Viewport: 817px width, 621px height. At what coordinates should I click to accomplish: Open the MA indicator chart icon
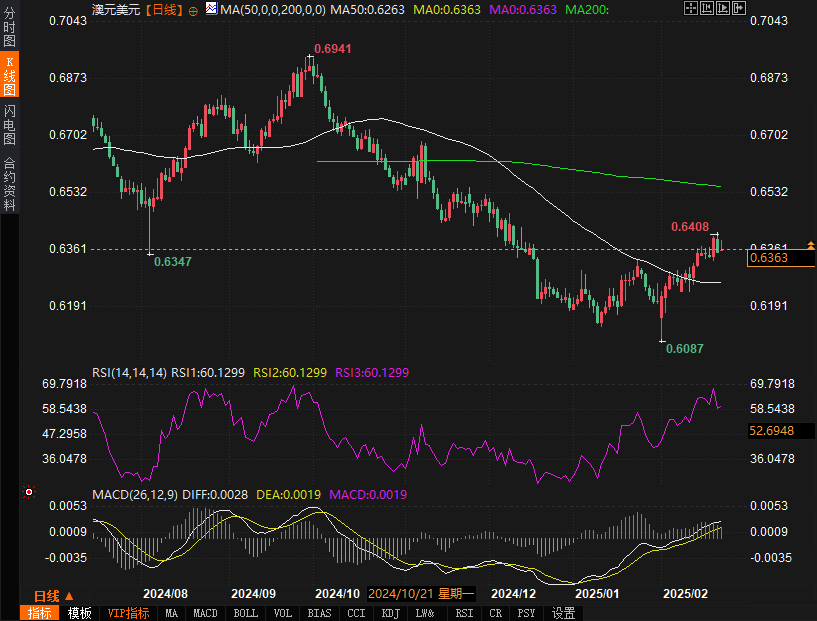click(211, 8)
